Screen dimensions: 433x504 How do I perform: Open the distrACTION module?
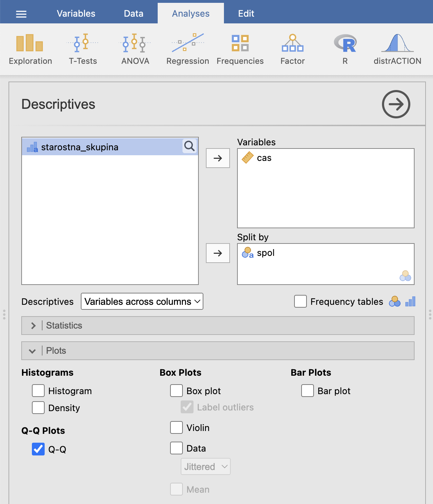pyautogui.click(x=398, y=49)
